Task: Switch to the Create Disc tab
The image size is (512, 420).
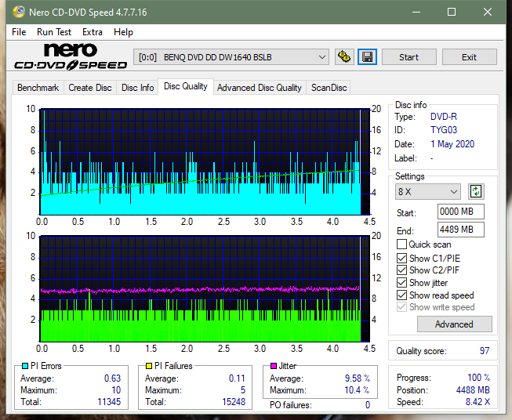Action: point(90,88)
